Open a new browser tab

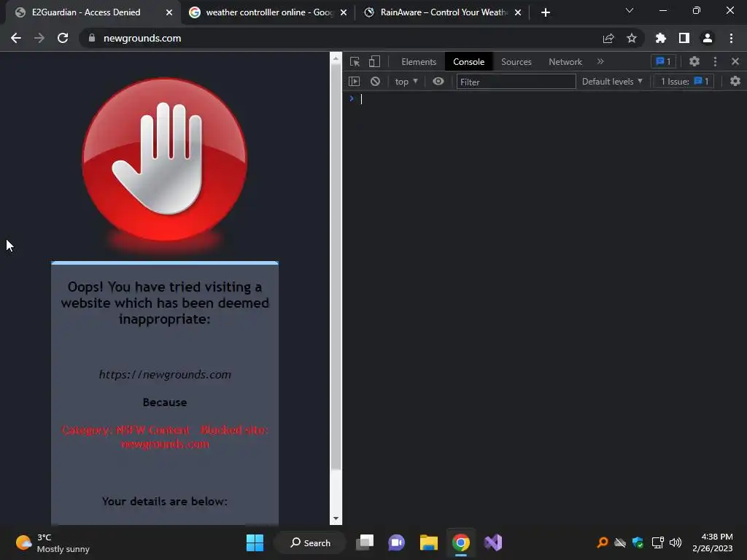tap(546, 12)
